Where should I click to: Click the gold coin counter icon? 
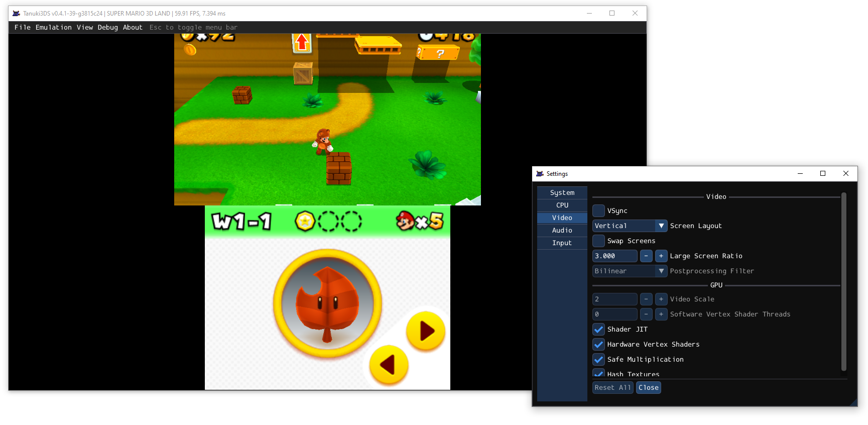[190, 49]
